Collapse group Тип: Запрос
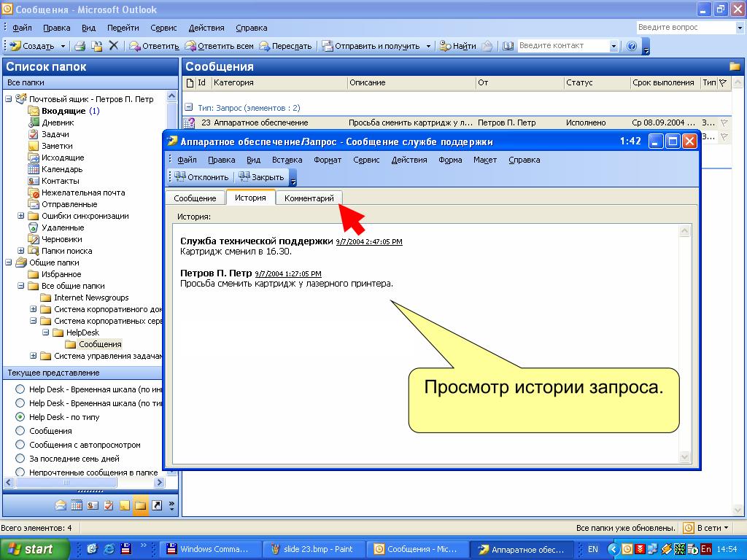 point(189,108)
